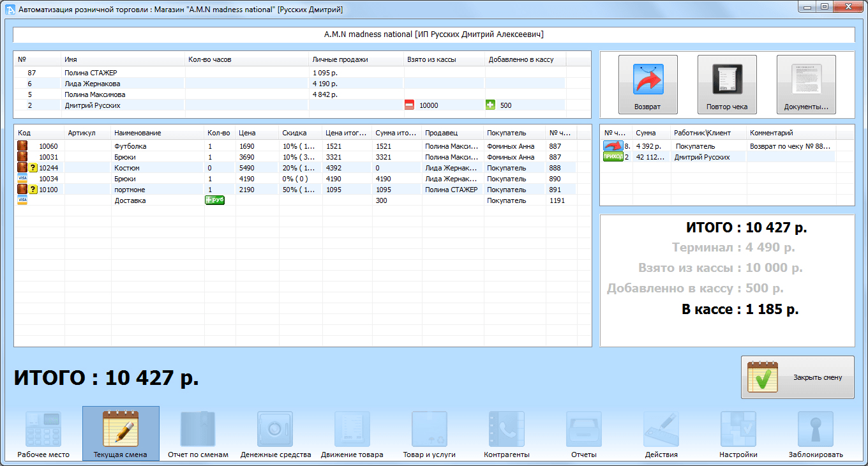Open Рабочее место section
Image resolution: width=868 pixels, height=466 pixels.
43,435
